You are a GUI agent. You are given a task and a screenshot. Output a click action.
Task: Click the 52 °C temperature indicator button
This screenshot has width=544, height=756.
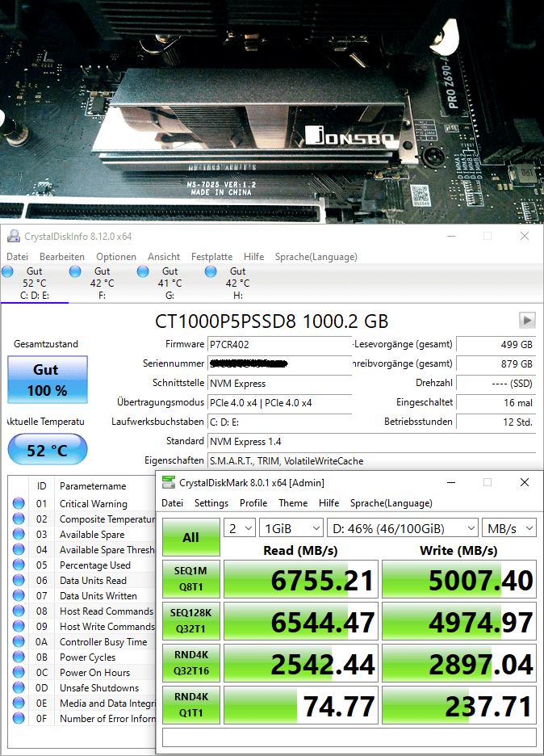[48, 449]
